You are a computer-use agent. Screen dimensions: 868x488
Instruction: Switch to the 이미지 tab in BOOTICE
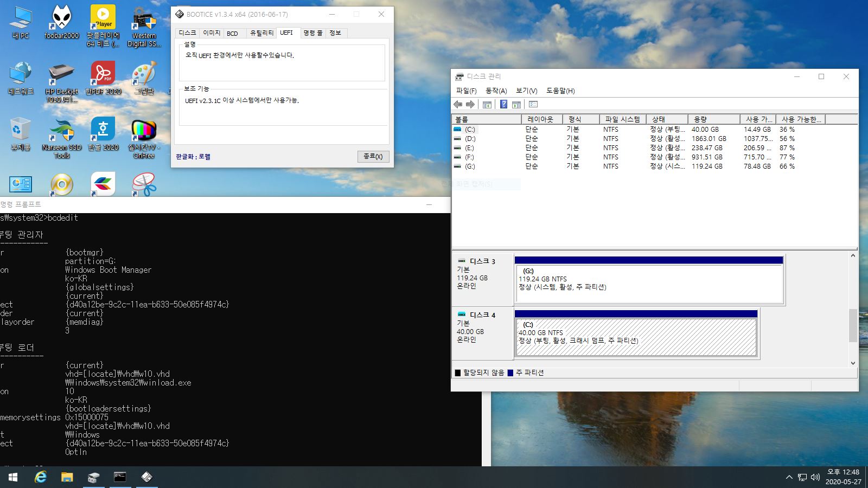tap(212, 33)
